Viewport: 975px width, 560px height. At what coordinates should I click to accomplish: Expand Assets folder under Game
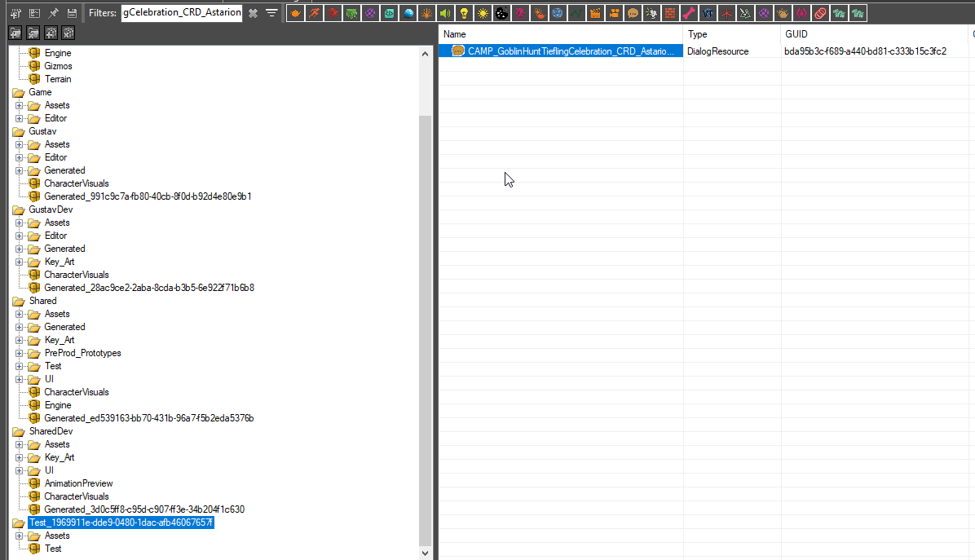(20, 106)
